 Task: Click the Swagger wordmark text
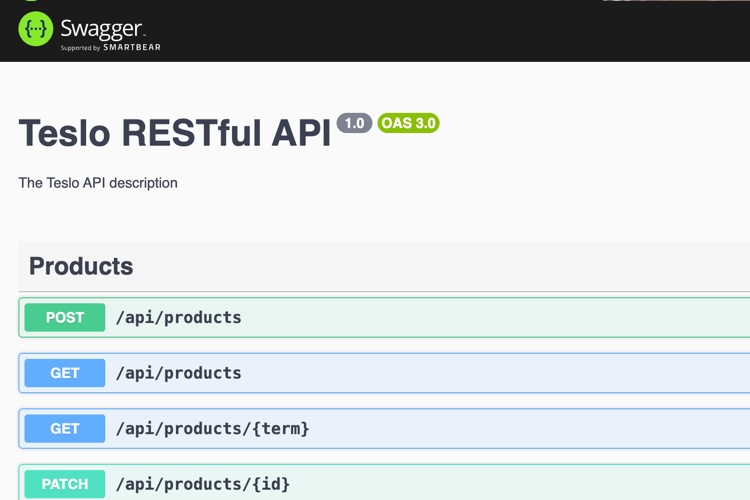pyautogui.click(x=103, y=27)
